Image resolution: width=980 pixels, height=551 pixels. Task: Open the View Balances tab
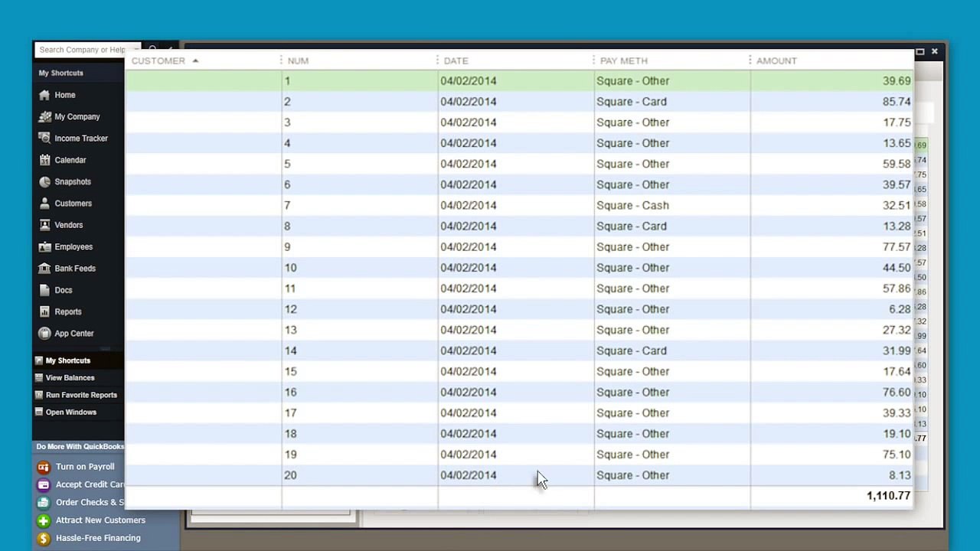point(78,377)
